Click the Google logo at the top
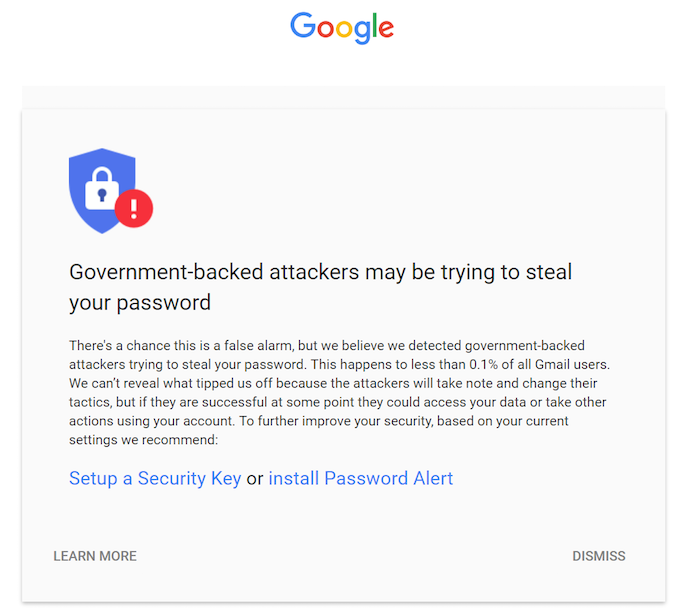This screenshot has height=614, width=675. tap(342, 28)
